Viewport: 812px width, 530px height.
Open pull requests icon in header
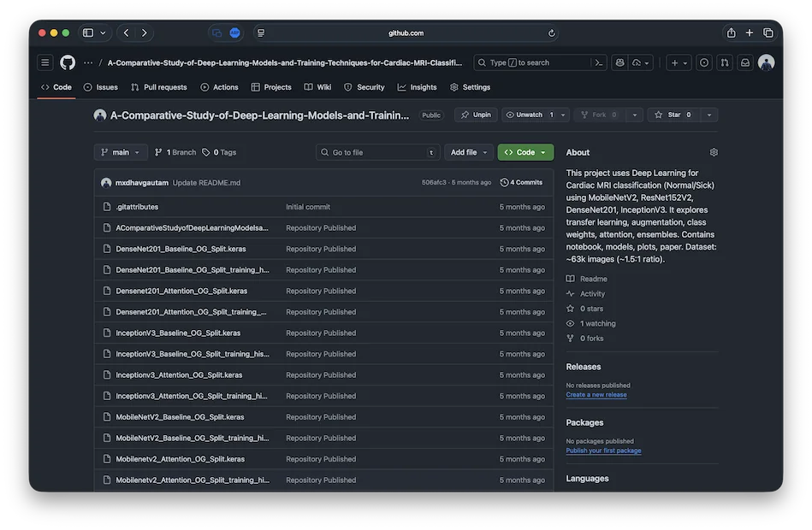pyautogui.click(x=725, y=62)
